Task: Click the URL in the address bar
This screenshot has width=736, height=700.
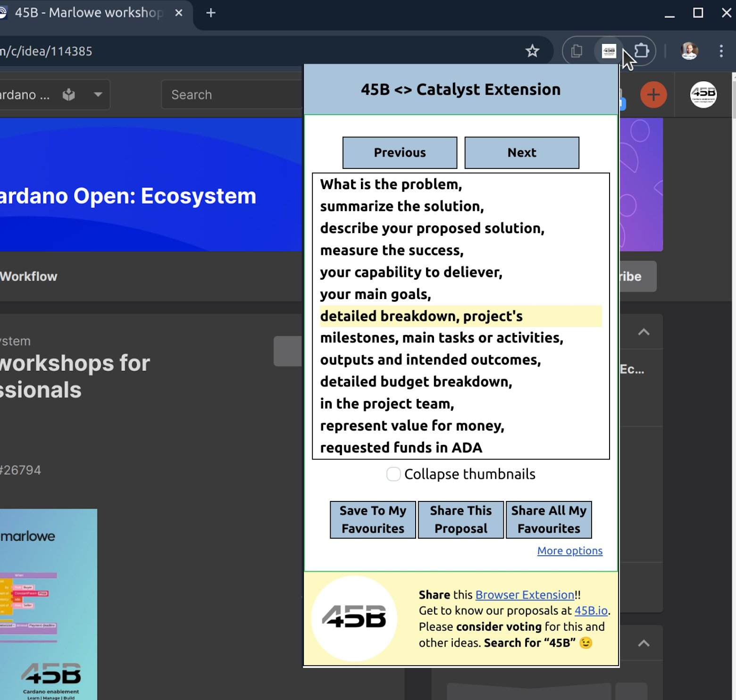Action: [x=46, y=51]
